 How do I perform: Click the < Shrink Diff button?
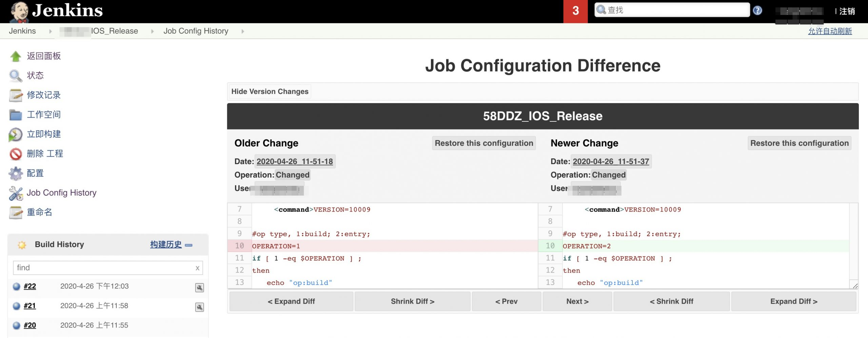pyautogui.click(x=671, y=301)
